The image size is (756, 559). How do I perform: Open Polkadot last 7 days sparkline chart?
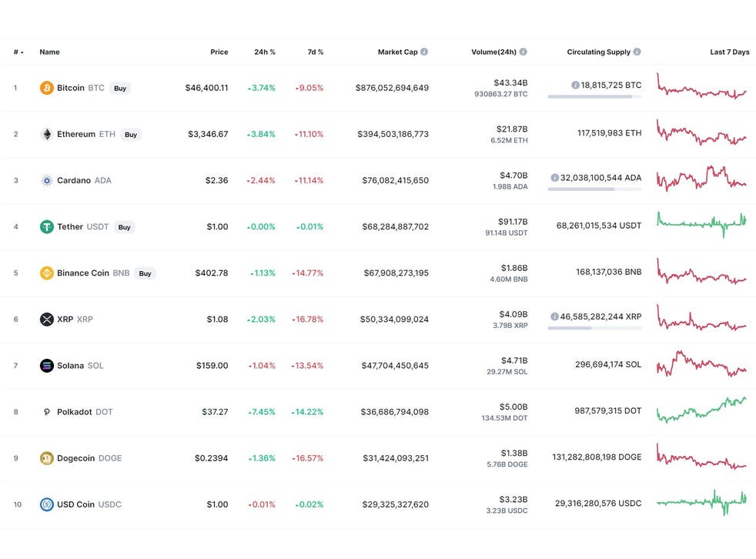point(701,410)
